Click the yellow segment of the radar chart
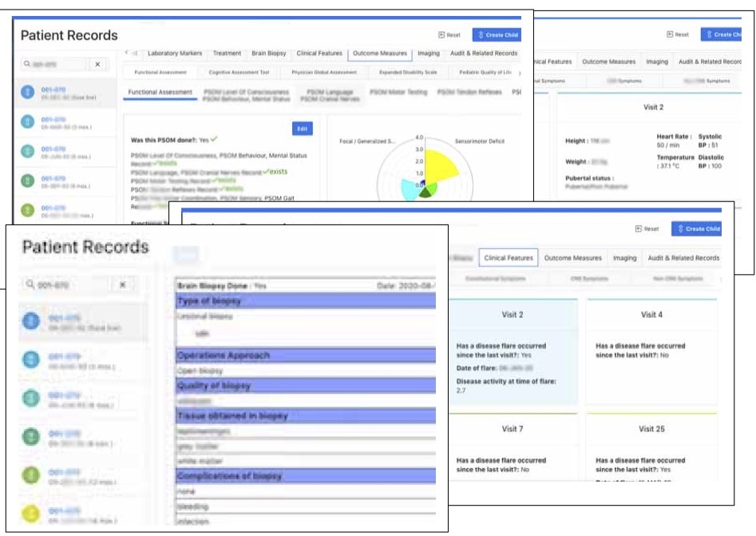The height and width of the screenshot is (536, 756). (x=443, y=165)
